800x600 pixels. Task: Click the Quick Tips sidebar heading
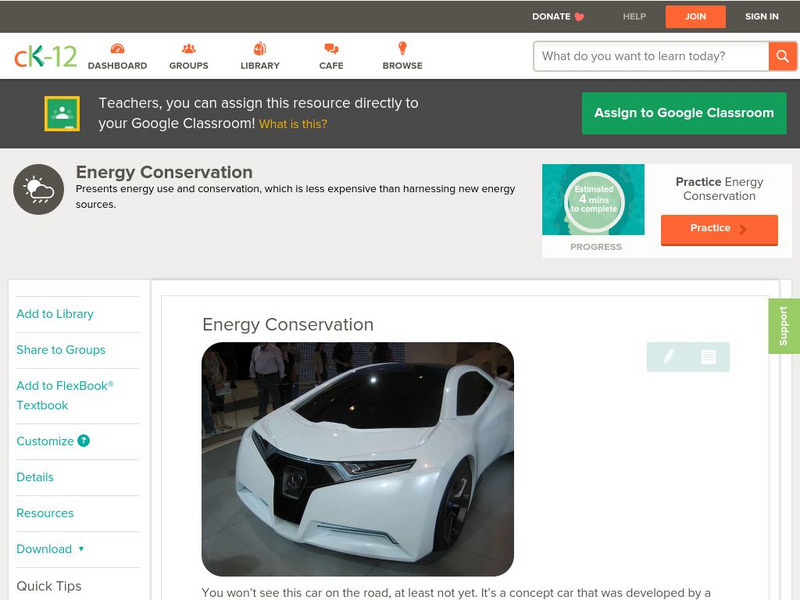[49, 586]
